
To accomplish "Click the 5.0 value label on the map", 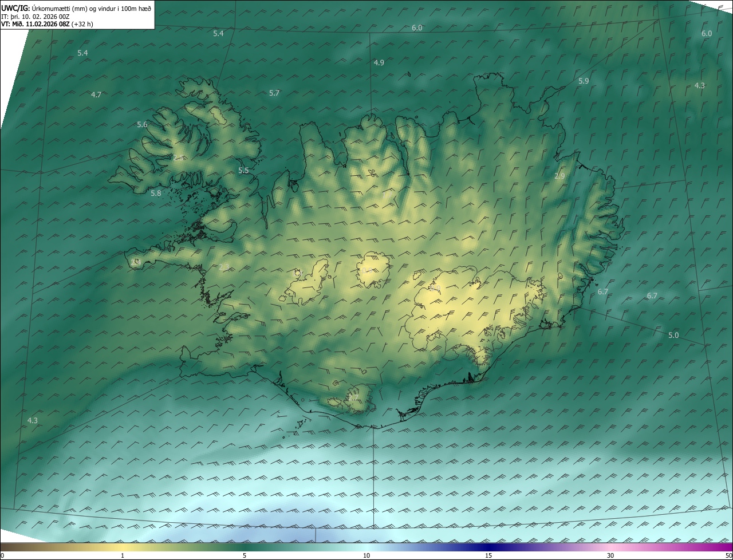I will pos(673,335).
